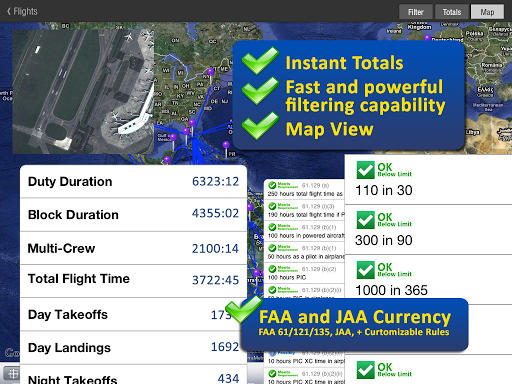Screen dimensions: 512x384
Task: Click the green checkmark beside Map View
Action: pyautogui.click(x=260, y=126)
